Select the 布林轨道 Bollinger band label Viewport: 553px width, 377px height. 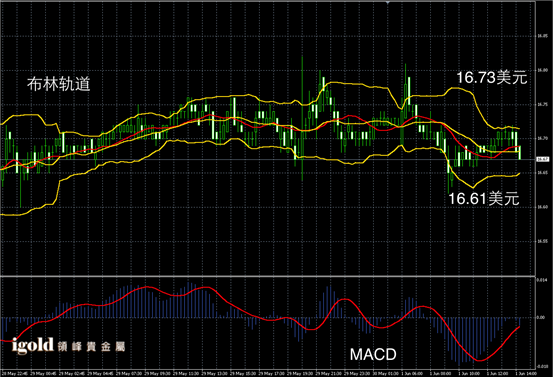59,84
